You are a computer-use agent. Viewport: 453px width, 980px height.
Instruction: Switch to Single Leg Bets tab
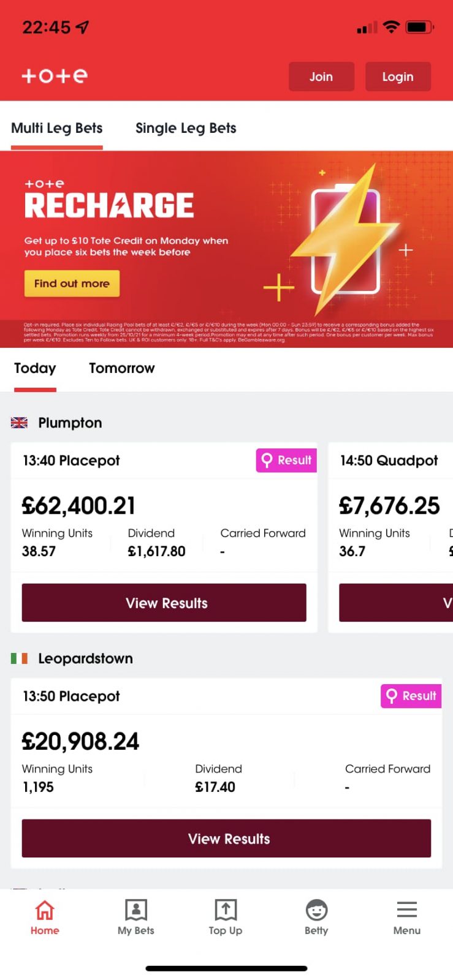coord(186,128)
